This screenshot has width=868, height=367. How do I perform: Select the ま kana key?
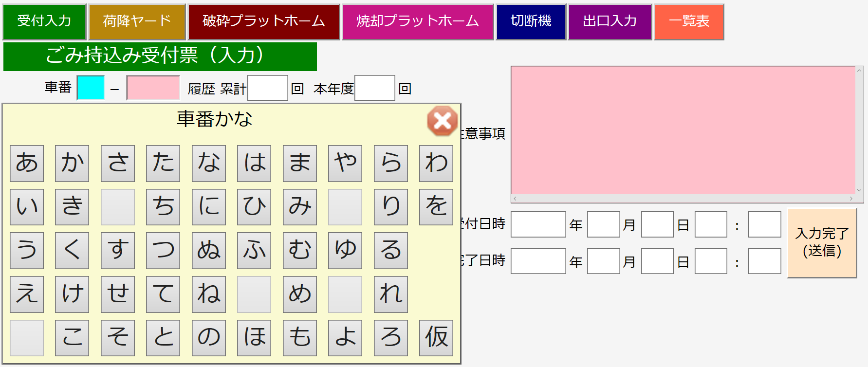click(300, 163)
